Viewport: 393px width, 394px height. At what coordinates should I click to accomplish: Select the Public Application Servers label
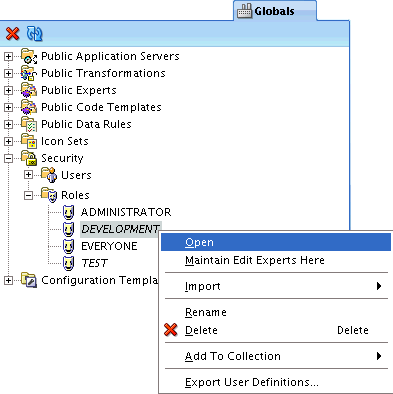pos(110,56)
